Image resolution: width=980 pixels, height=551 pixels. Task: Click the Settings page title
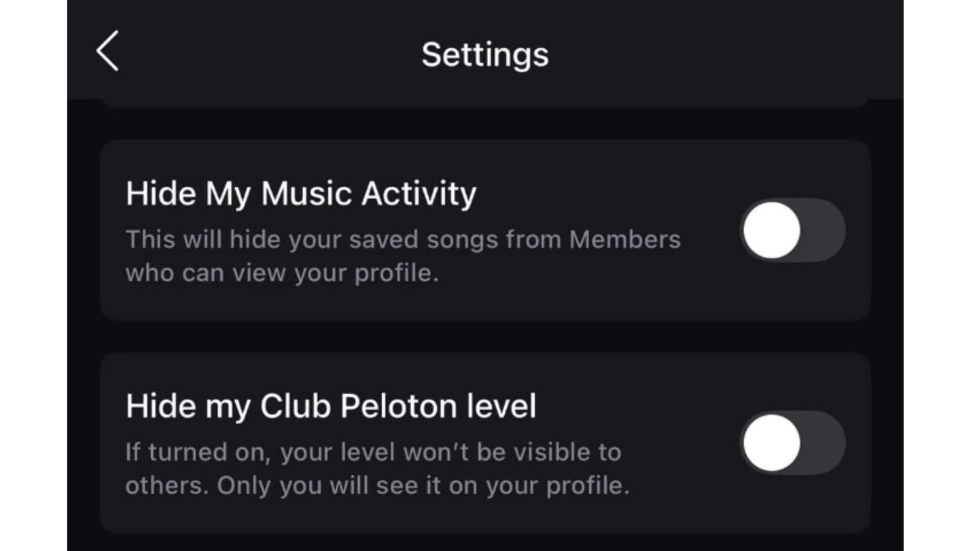(485, 54)
